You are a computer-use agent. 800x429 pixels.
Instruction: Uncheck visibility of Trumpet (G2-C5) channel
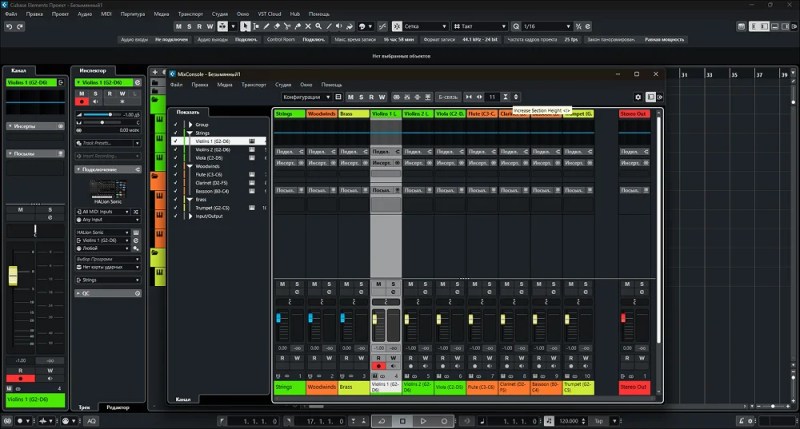[x=176, y=208]
